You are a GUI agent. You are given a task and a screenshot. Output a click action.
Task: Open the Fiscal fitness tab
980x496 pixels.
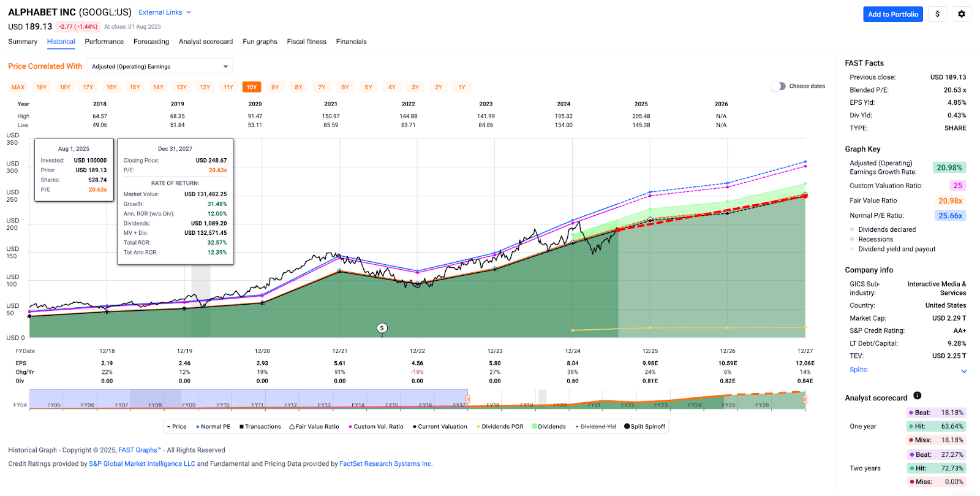tap(306, 42)
